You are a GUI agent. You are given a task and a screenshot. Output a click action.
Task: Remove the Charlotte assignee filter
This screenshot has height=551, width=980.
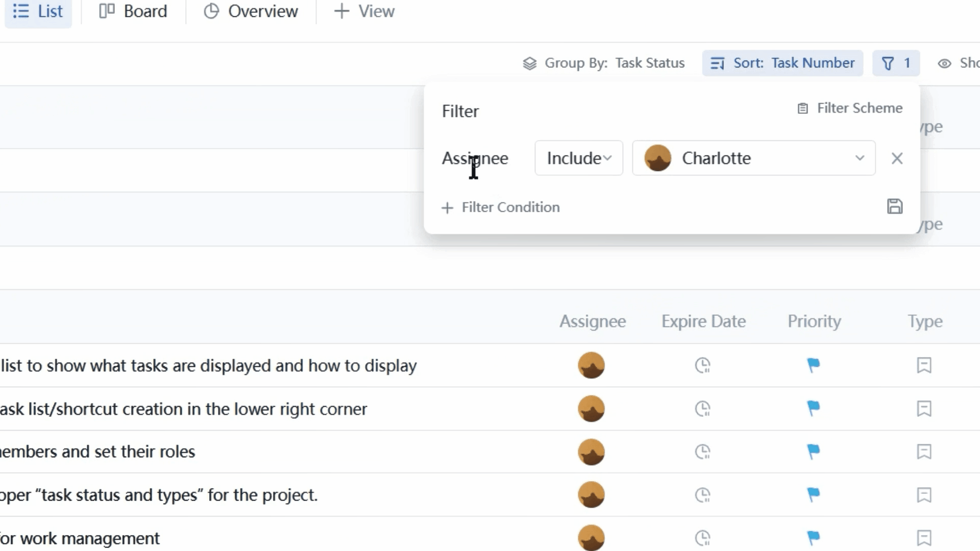pyautogui.click(x=897, y=158)
